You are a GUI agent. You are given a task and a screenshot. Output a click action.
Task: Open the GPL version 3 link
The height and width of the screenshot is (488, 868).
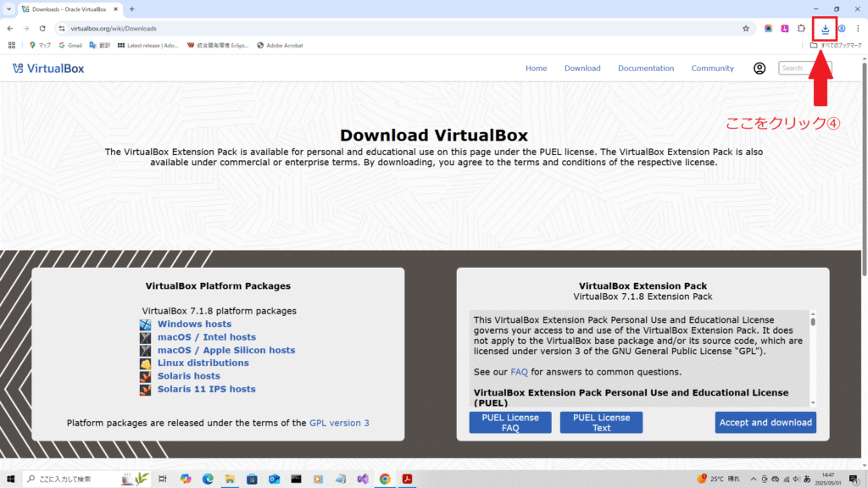339,423
